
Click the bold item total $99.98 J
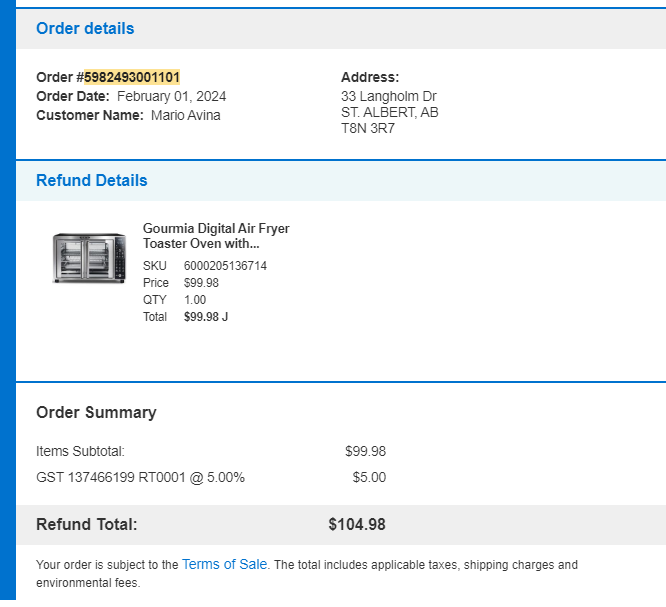point(206,317)
